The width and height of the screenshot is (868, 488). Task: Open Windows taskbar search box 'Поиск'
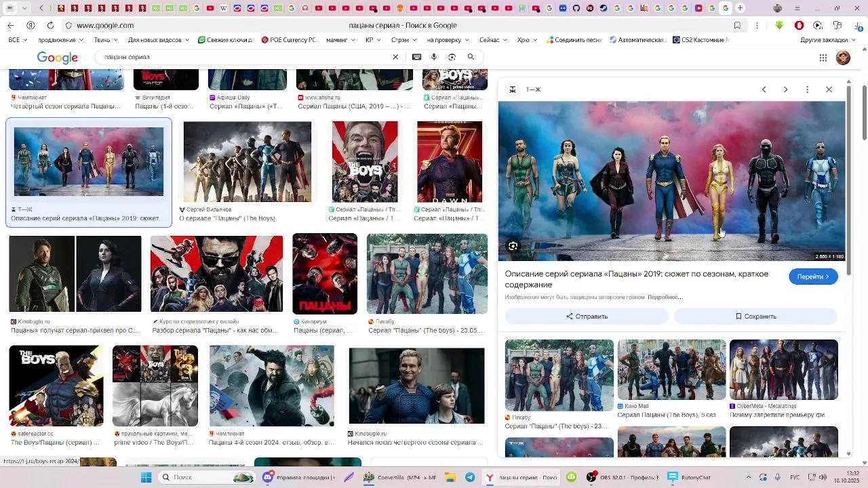pos(207,477)
